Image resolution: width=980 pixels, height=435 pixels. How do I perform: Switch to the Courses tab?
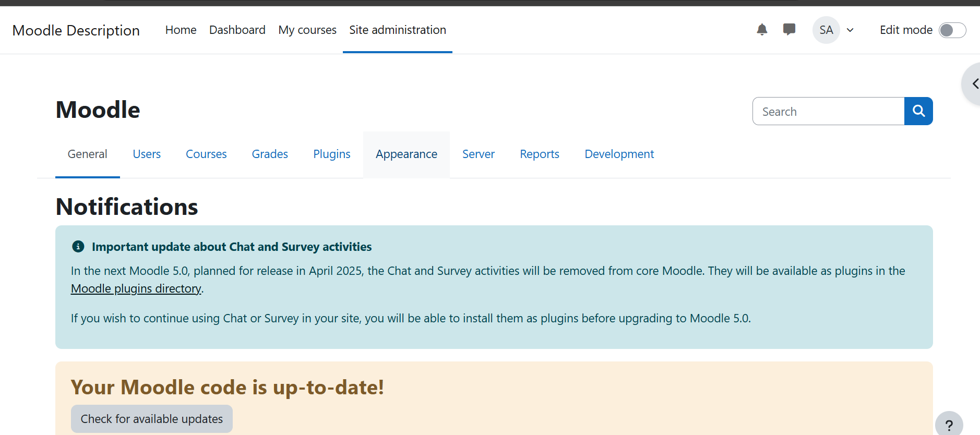(206, 154)
